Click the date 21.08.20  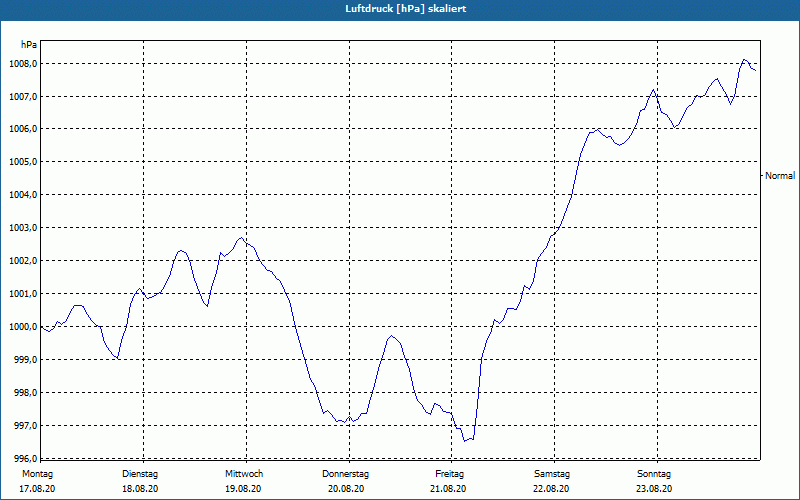[x=448, y=489]
